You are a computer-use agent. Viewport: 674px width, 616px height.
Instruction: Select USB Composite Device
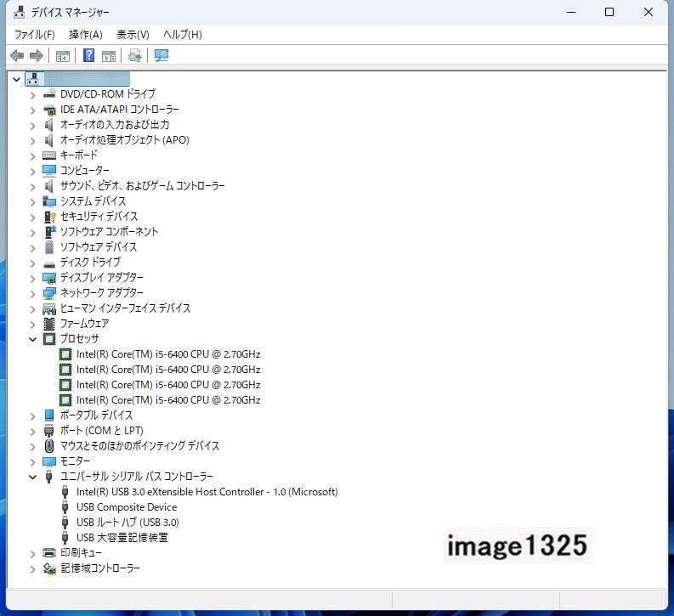pos(127,507)
